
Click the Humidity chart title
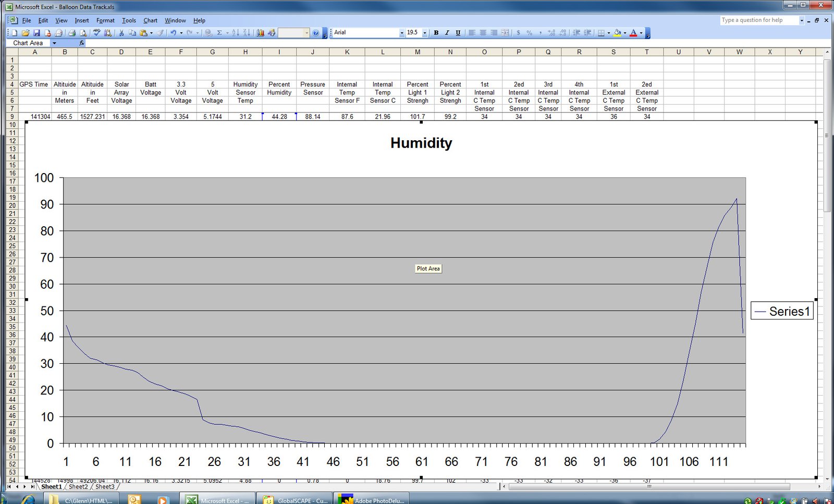421,143
